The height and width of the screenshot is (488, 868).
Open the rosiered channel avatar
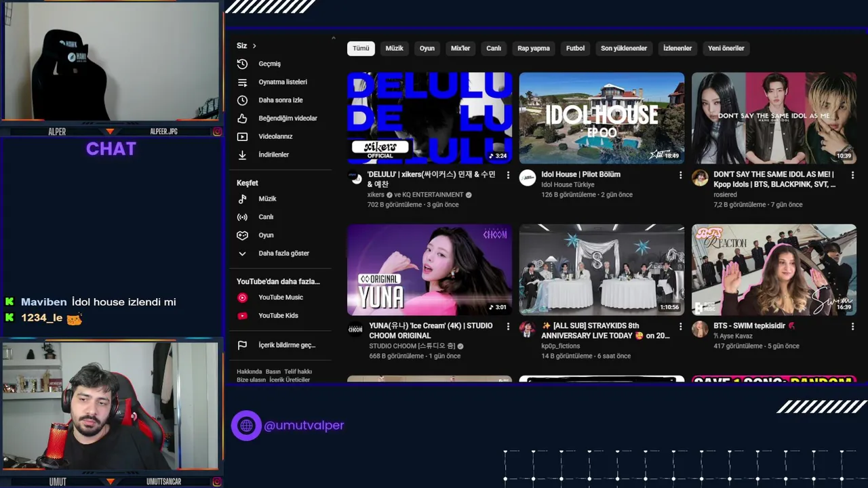(700, 178)
